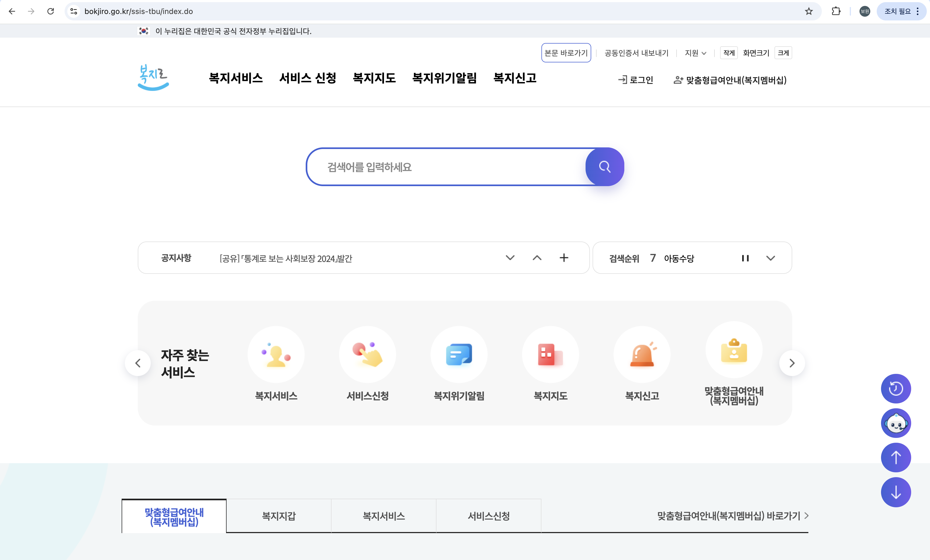This screenshot has height=560, width=930.
Task: Open the 복지서비스 person icon shortcut
Action: coord(276,355)
